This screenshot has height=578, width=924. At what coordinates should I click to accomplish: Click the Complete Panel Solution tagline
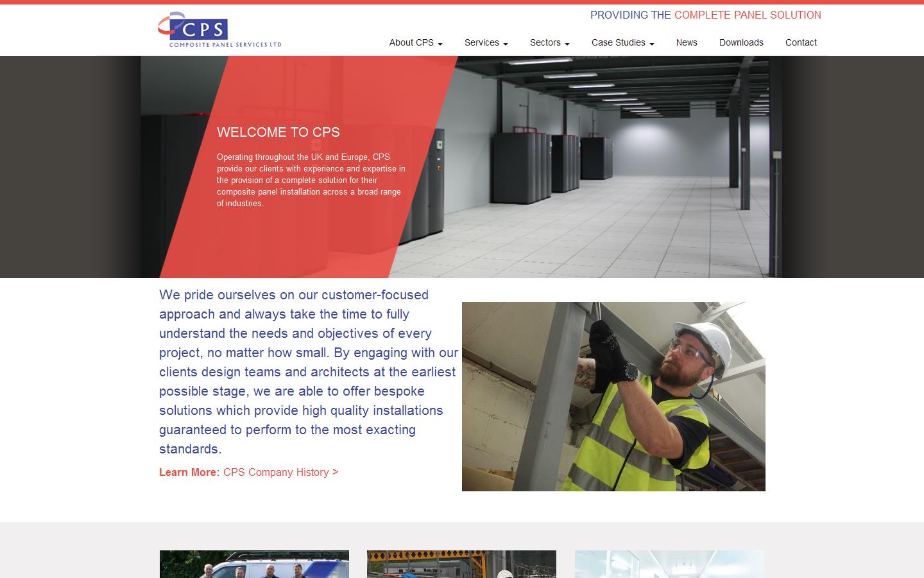pyautogui.click(x=705, y=15)
